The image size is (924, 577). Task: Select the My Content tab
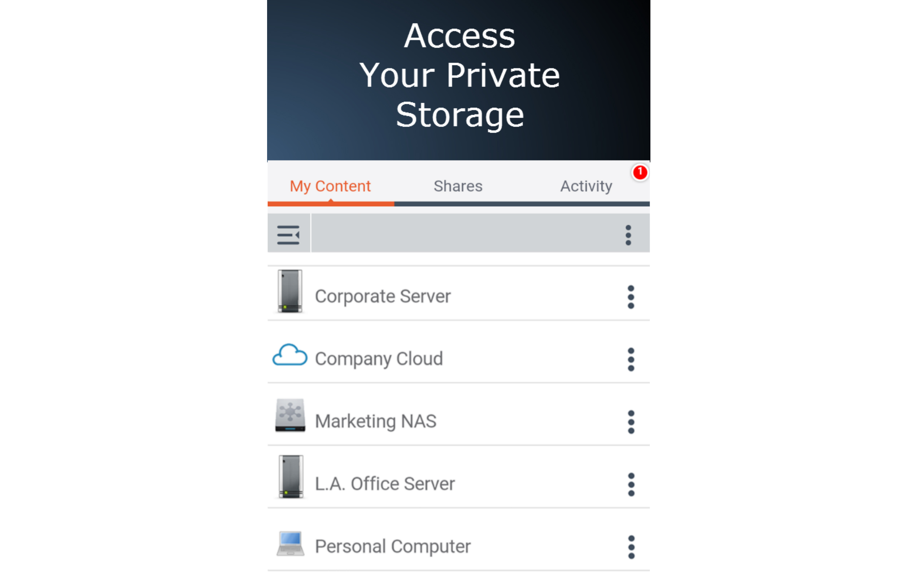point(330,186)
